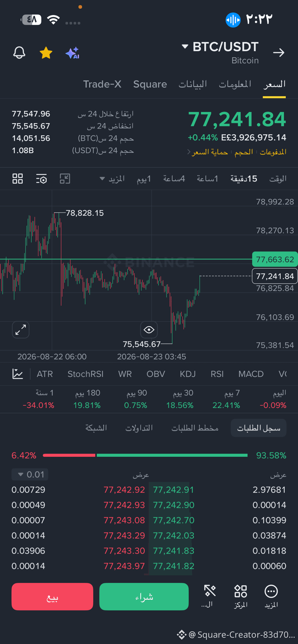This screenshot has width=298, height=644.
Task: Open the المزيد three-dots menu icon
Action: (271, 597)
